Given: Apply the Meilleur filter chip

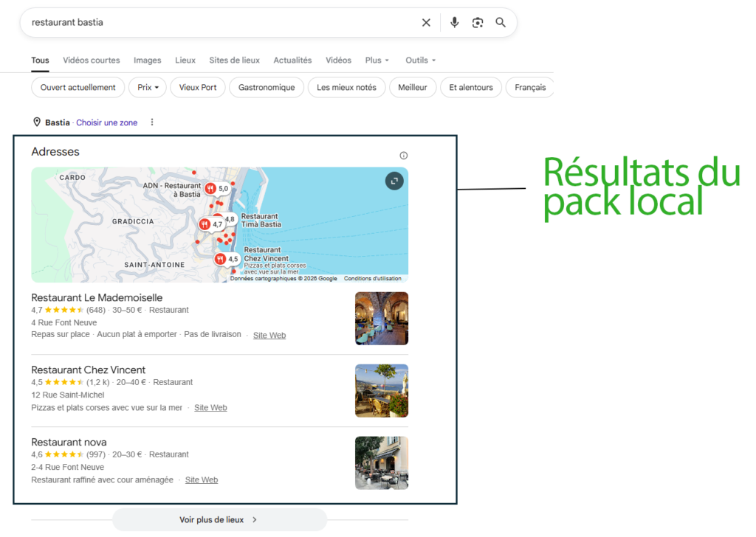Looking at the screenshot, I should point(412,87).
